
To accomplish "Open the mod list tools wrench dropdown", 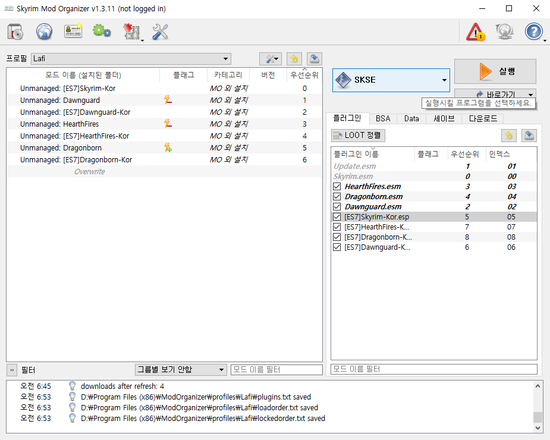I will click(x=270, y=59).
